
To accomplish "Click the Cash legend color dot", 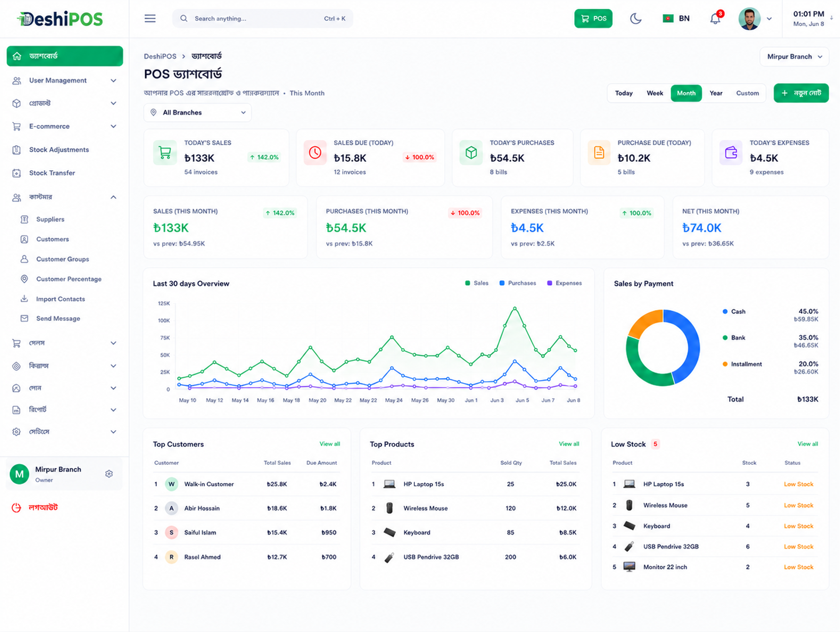I will tap(725, 311).
